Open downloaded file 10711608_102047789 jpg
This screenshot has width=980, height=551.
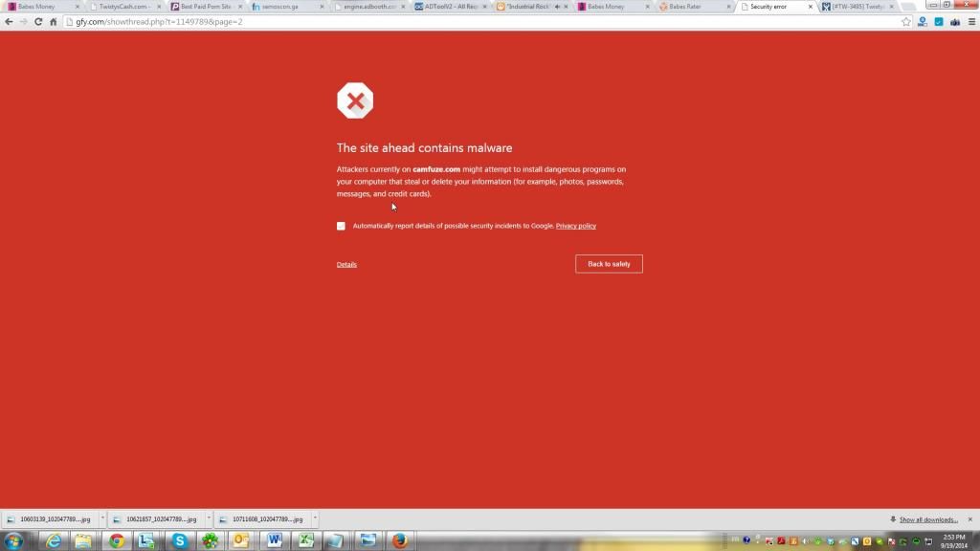[x=262, y=519]
